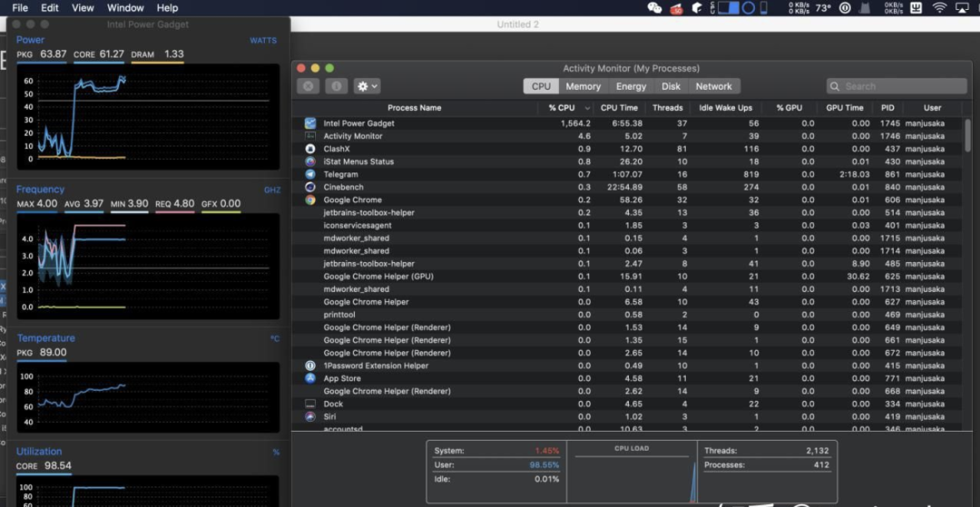
Task: Click the Telegram process icon
Action: coord(310,174)
